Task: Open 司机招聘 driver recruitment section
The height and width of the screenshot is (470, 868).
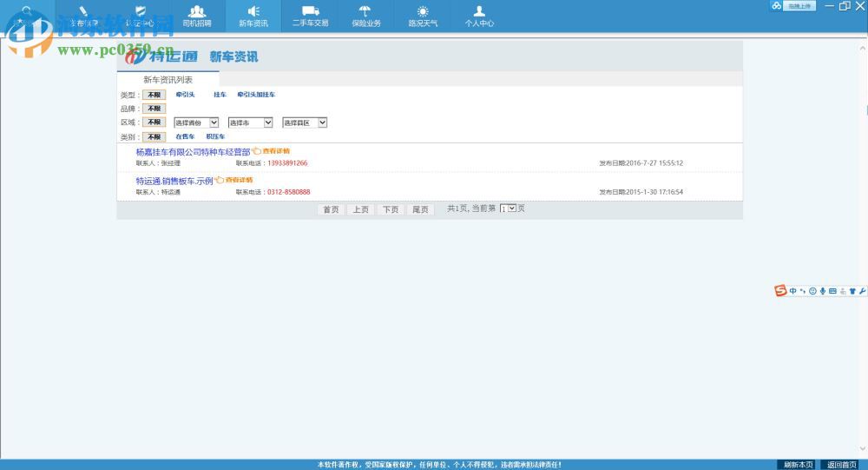Action: click(196, 16)
